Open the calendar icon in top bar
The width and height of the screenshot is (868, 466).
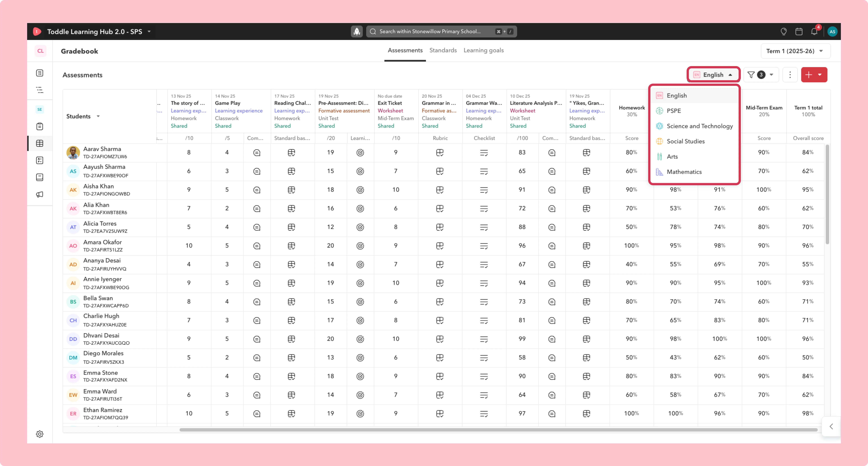799,31
